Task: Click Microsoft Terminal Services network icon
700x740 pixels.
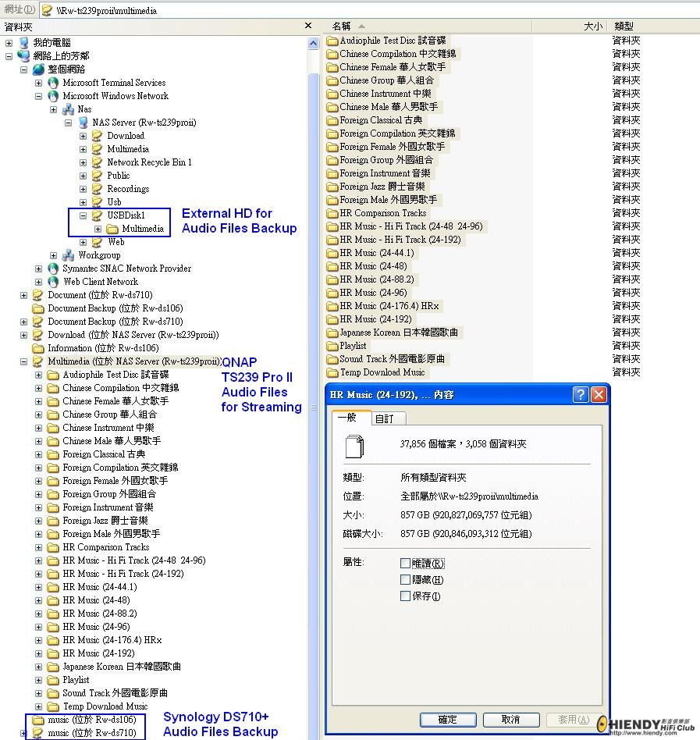Action: tap(53, 83)
